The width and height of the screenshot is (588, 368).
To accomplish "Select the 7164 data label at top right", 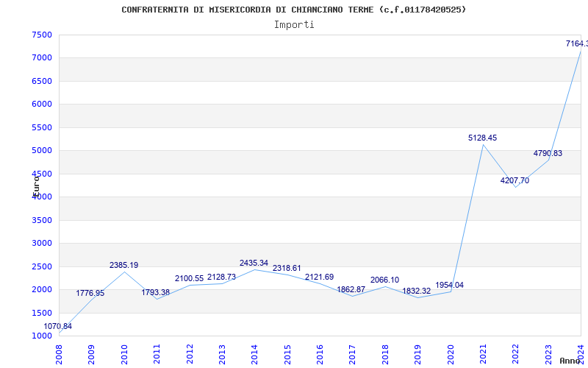I will (577, 43).
